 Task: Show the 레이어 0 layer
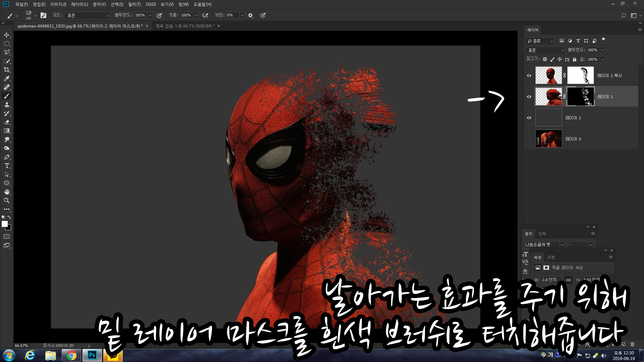529,139
